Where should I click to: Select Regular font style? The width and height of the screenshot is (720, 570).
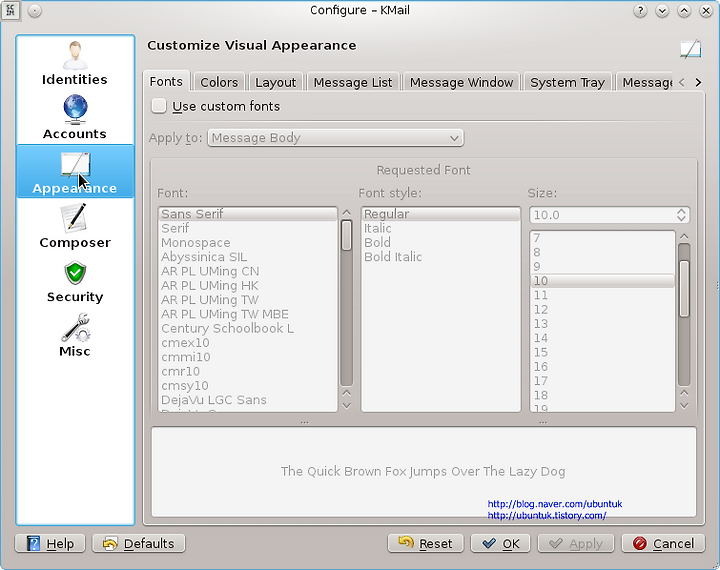point(441,214)
